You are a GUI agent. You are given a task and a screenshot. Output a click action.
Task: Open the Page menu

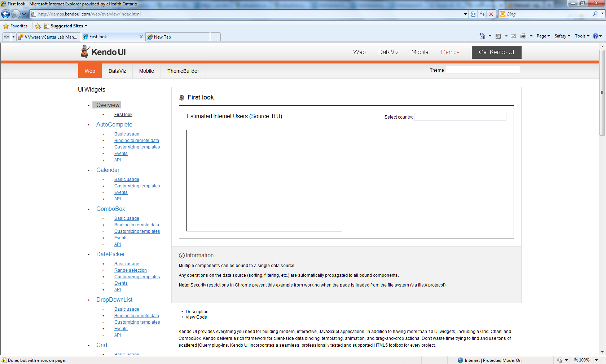pos(543,36)
